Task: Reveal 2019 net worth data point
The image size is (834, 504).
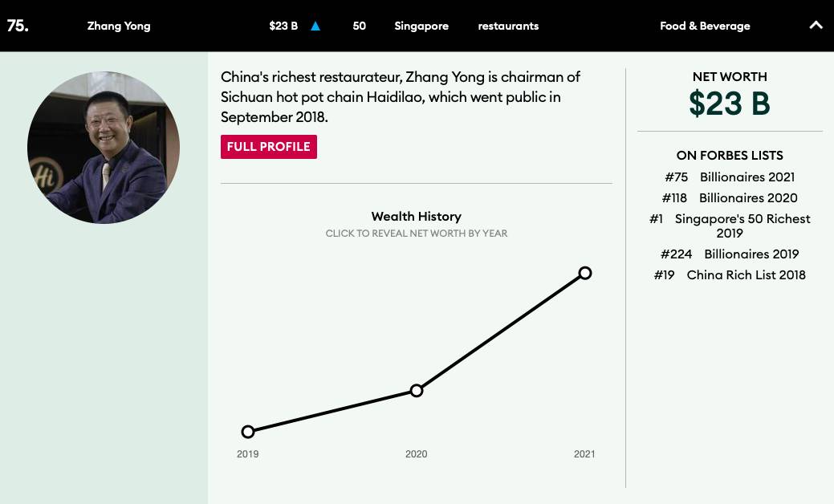Action: pyautogui.click(x=248, y=432)
